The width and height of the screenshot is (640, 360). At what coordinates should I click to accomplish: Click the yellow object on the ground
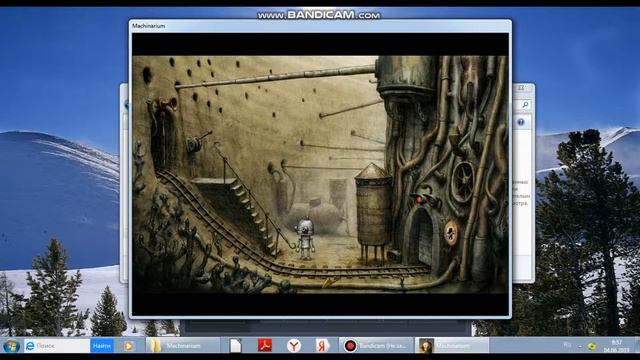[x=329, y=282]
